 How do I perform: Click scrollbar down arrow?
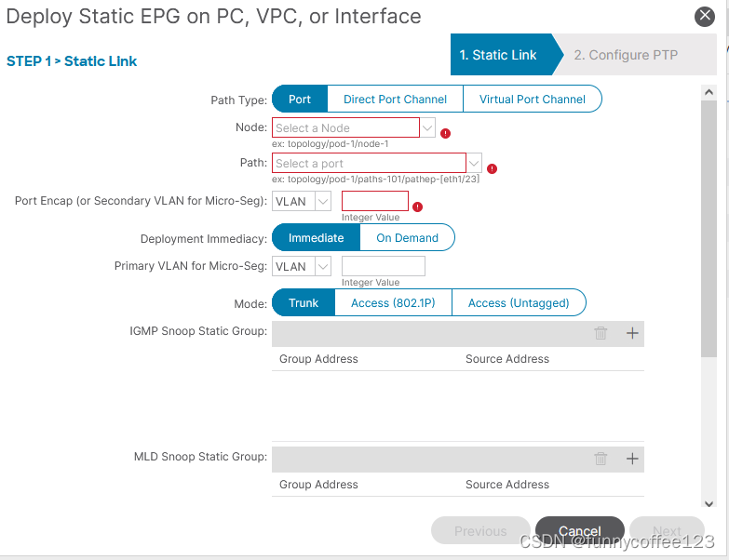click(x=709, y=504)
